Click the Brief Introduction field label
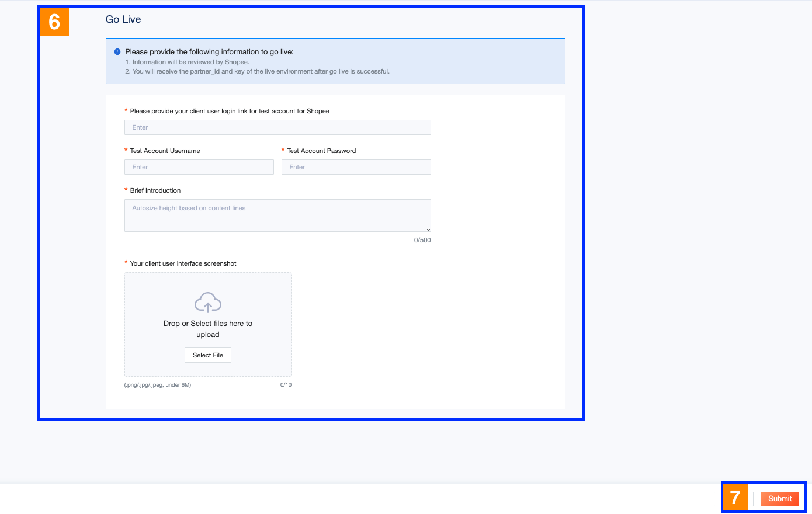 click(155, 190)
